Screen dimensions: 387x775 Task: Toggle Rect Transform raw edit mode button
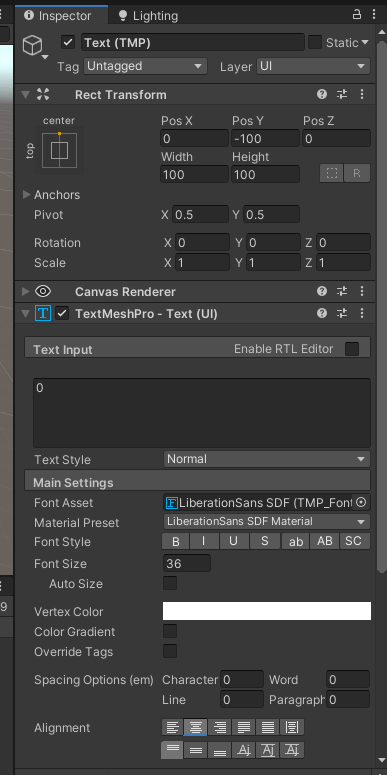tap(357, 173)
